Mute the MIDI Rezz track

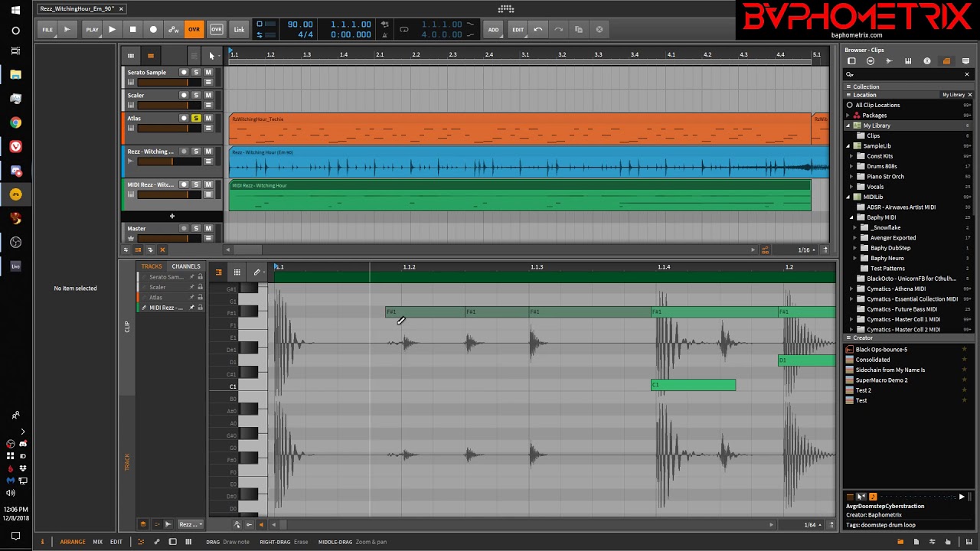[208, 184]
